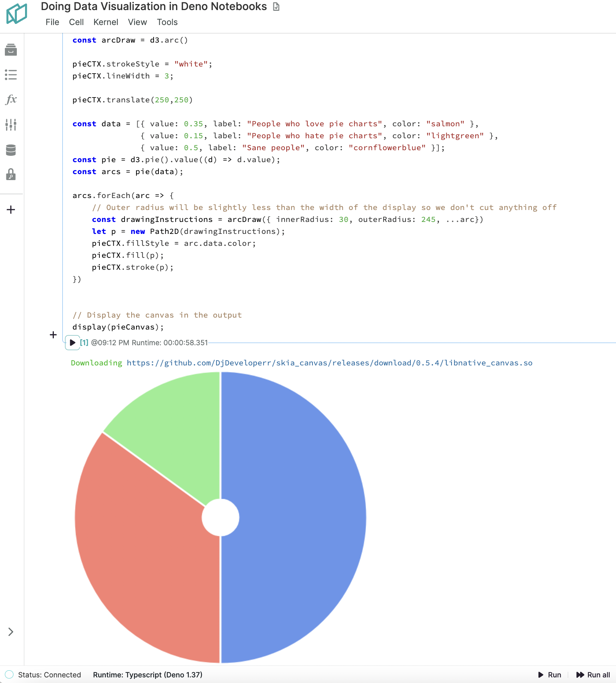Open the File menu
Screen dimensions: 616x683
click(52, 22)
